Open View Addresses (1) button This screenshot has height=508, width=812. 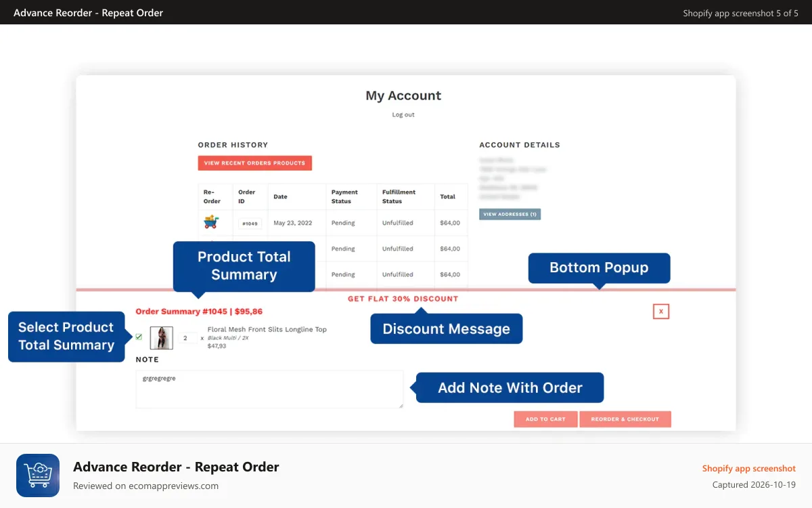tap(510, 214)
